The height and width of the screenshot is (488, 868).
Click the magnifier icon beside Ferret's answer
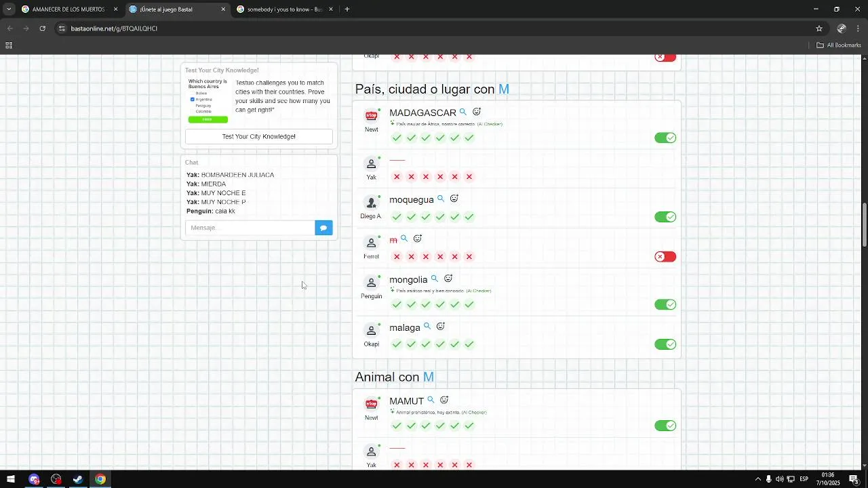pos(404,239)
